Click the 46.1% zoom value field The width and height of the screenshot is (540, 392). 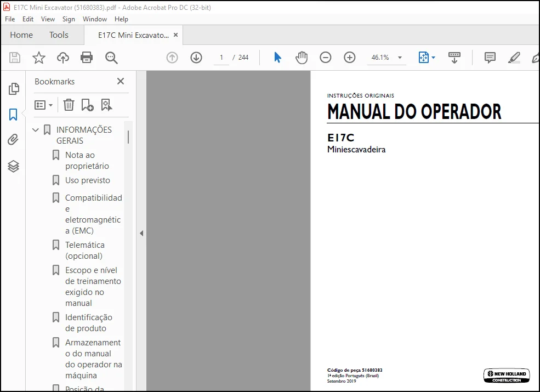pyautogui.click(x=380, y=58)
